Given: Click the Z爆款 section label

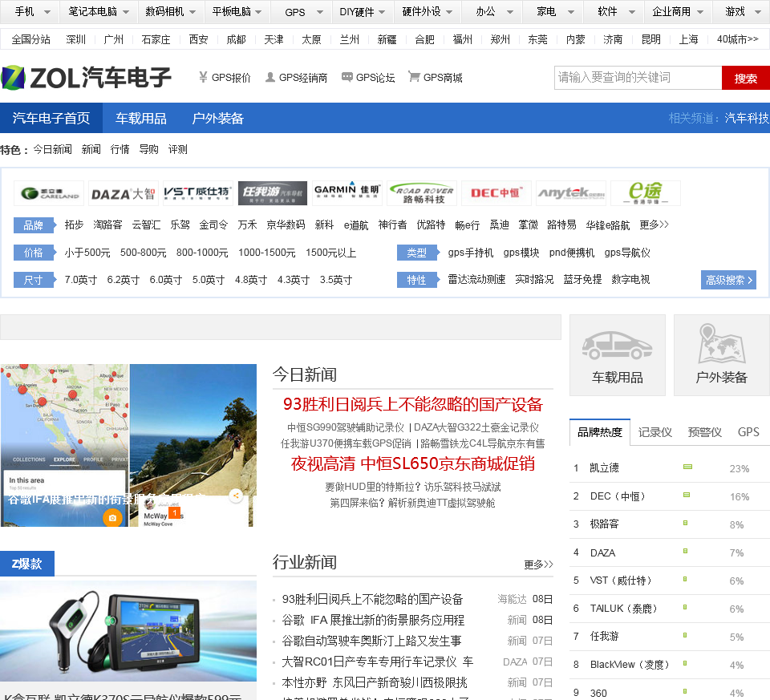Looking at the screenshot, I should pyautogui.click(x=27, y=564).
